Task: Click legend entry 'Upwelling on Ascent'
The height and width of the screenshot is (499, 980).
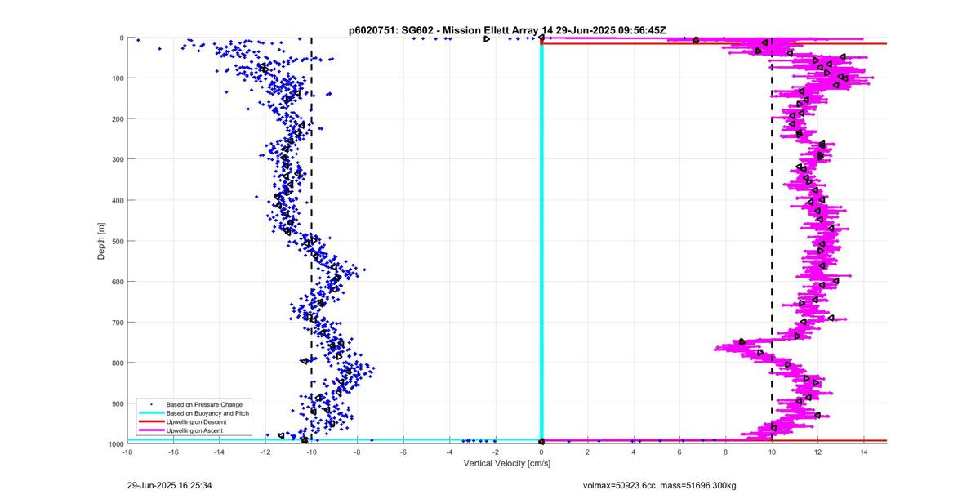Action: coord(195,430)
